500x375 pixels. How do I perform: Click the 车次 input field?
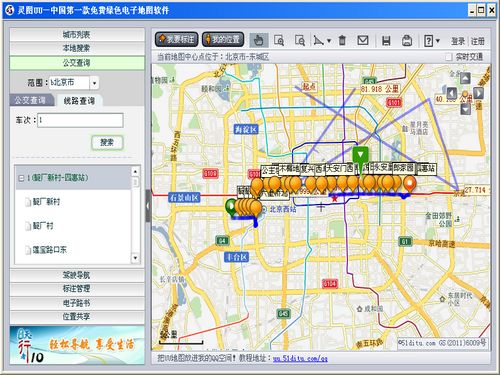click(x=80, y=120)
